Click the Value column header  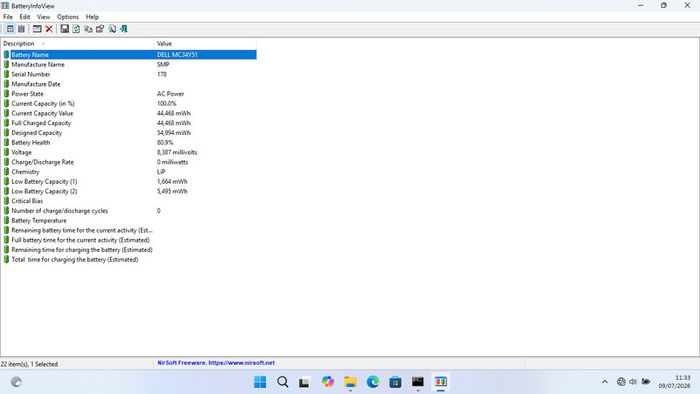click(x=205, y=44)
